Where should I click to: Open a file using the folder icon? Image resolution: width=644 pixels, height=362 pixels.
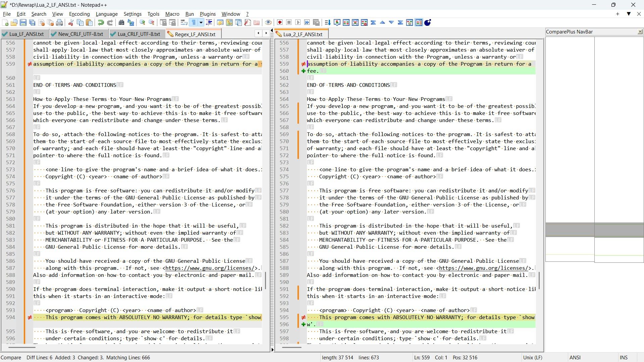(x=14, y=22)
